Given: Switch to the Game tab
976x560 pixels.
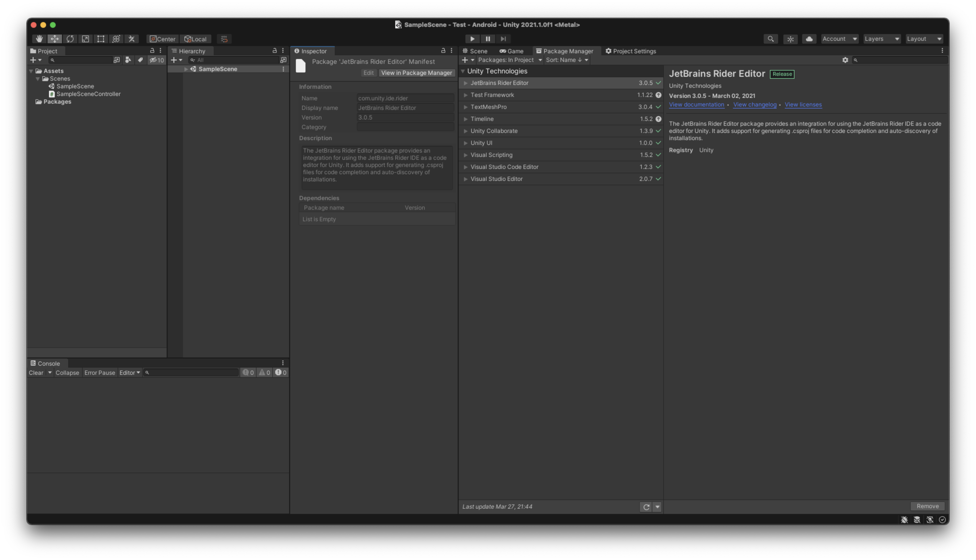Looking at the screenshot, I should (512, 51).
